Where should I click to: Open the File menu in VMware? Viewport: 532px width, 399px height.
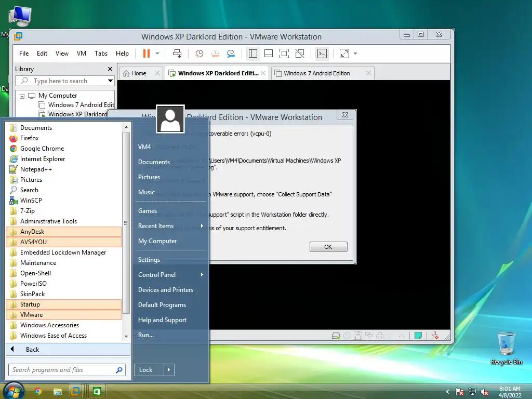coord(24,54)
